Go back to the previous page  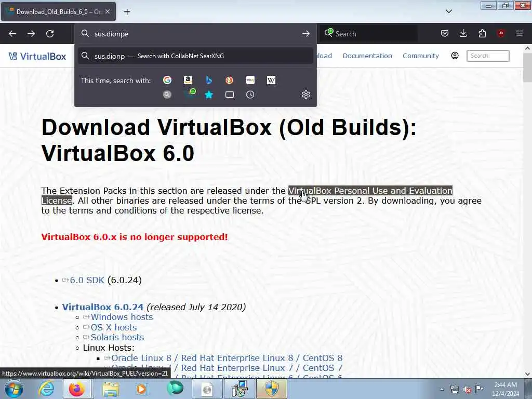point(12,34)
